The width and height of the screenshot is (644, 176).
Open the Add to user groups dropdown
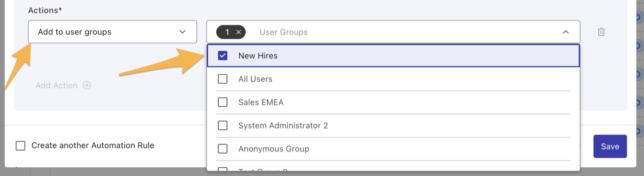(x=112, y=32)
